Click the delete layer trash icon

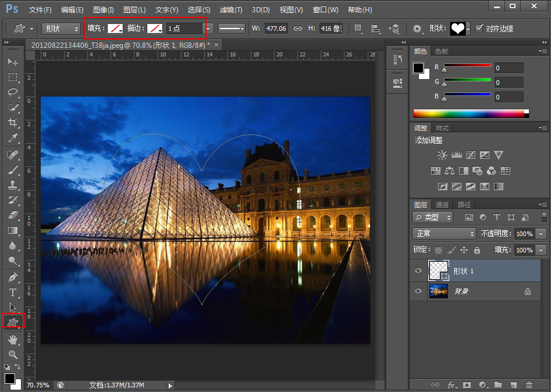[528, 385]
